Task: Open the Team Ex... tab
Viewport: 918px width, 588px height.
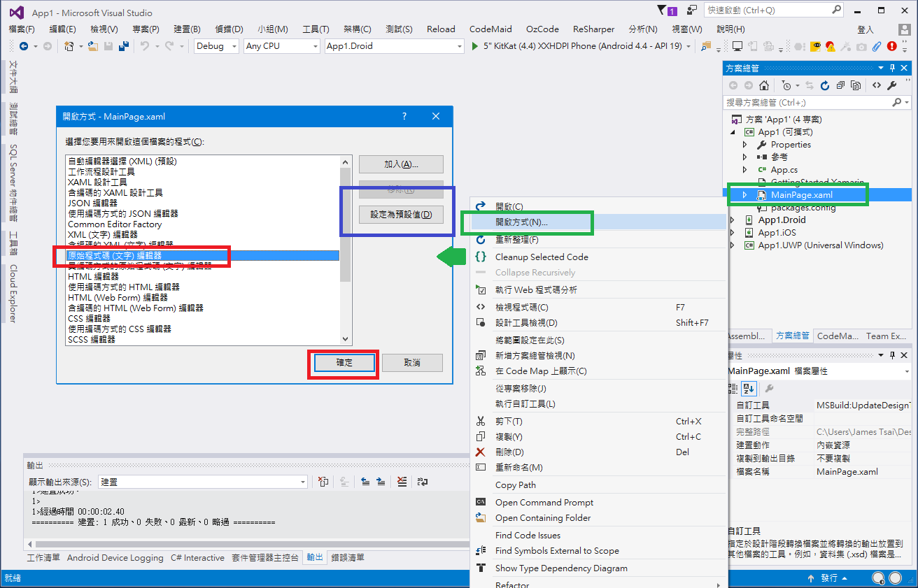Action: pos(887,336)
